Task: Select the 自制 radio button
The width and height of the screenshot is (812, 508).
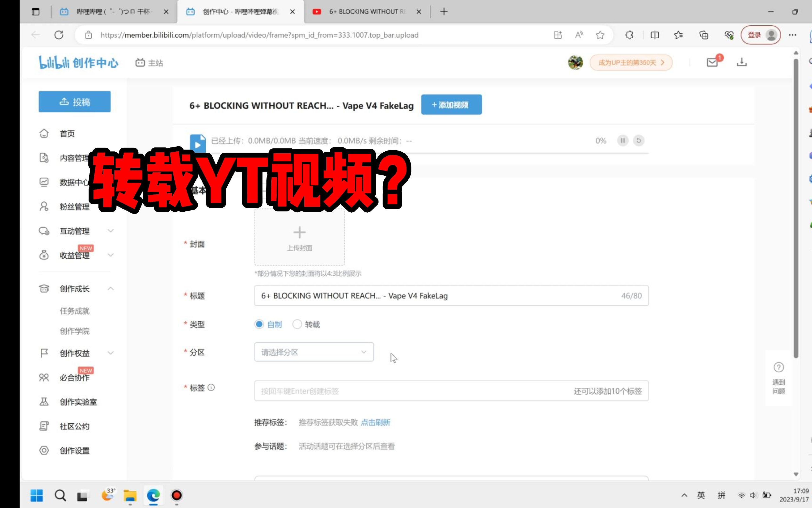Action: coord(259,324)
